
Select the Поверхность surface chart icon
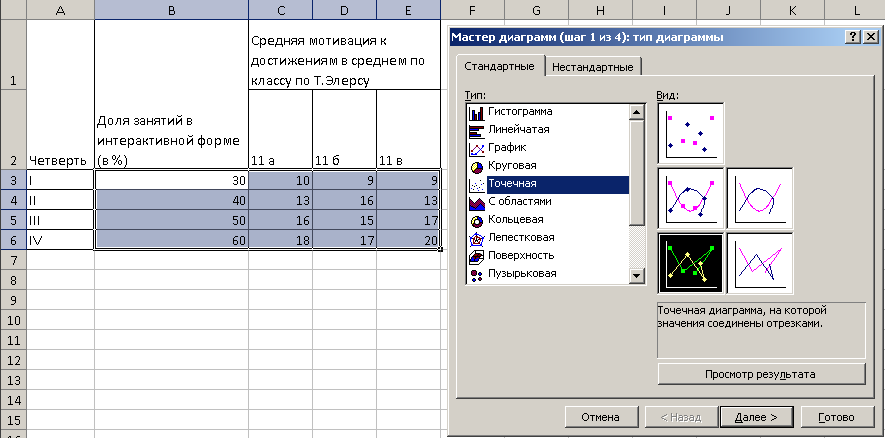click(477, 257)
